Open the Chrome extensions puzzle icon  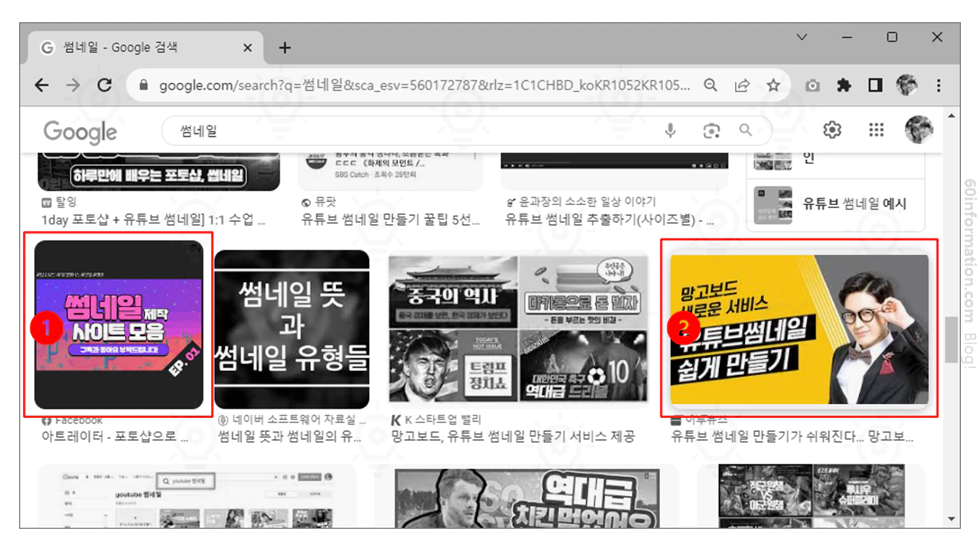(843, 85)
